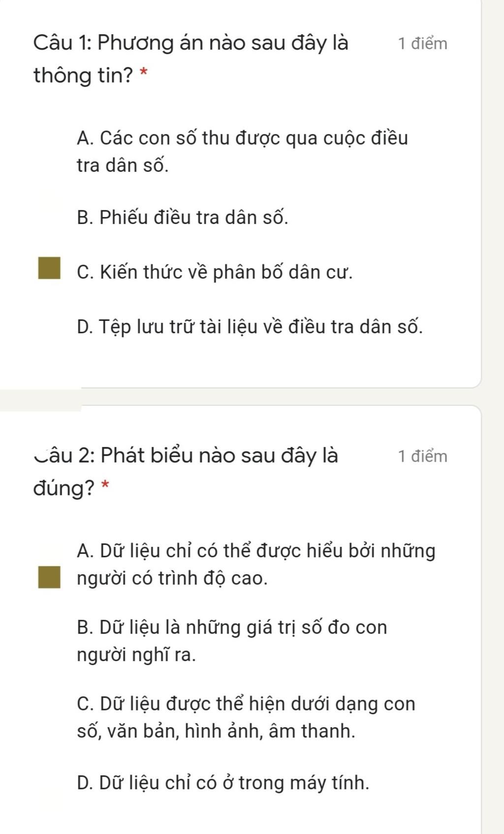Pick option D 'Dữ liệu chỉ có ở trong máy tính'
The height and width of the screenshot is (834, 504).
(223, 782)
